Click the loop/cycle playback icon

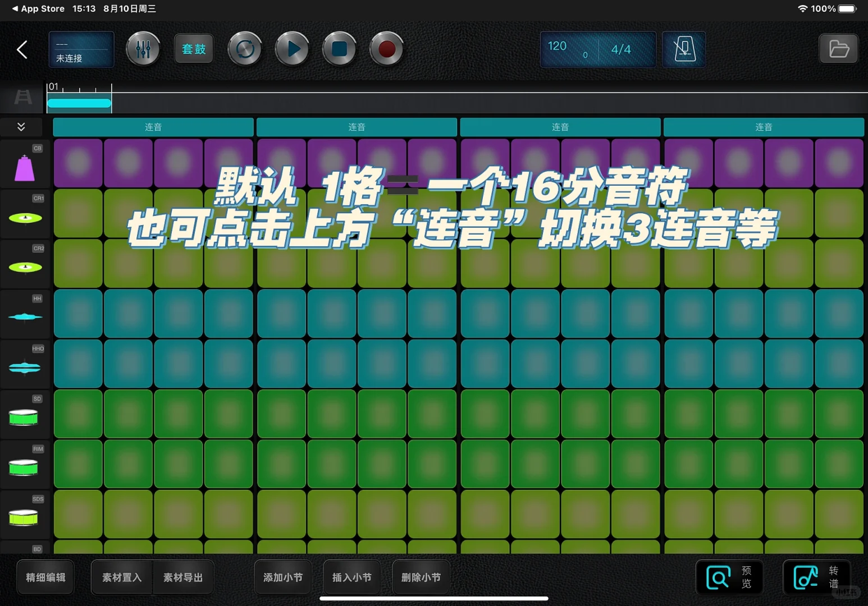coord(244,49)
